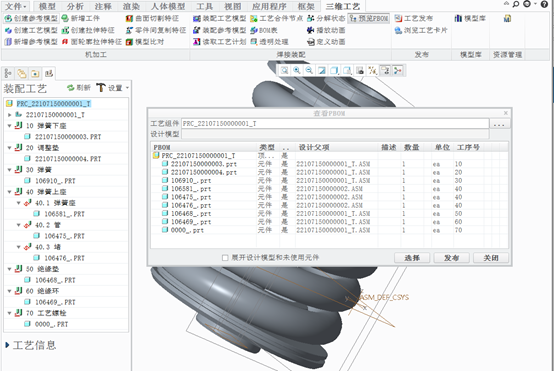Viewport: 554px width, 371px height.
Task: Collapse the 30 弹簧 process step
Action: coord(10,170)
